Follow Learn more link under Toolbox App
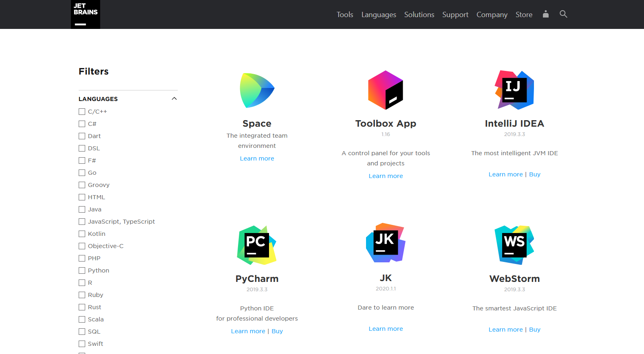The image size is (644, 354). (x=386, y=176)
